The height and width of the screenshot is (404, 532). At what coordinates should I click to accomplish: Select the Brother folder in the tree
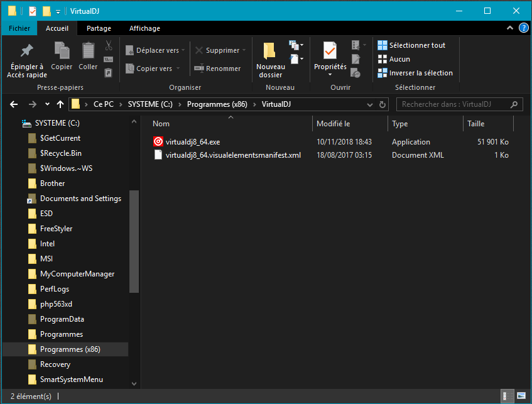tap(52, 183)
